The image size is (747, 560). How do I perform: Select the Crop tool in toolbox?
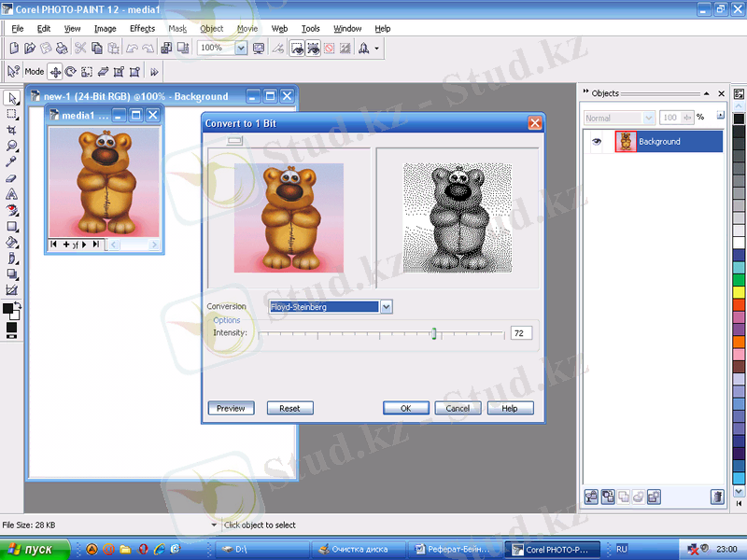click(12, 130)
